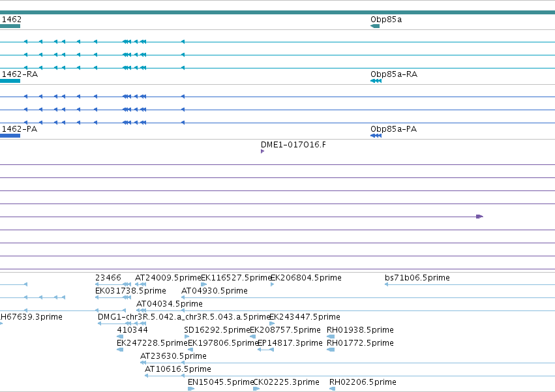Click the dark teal bar along the top

(x=278, y=12)
